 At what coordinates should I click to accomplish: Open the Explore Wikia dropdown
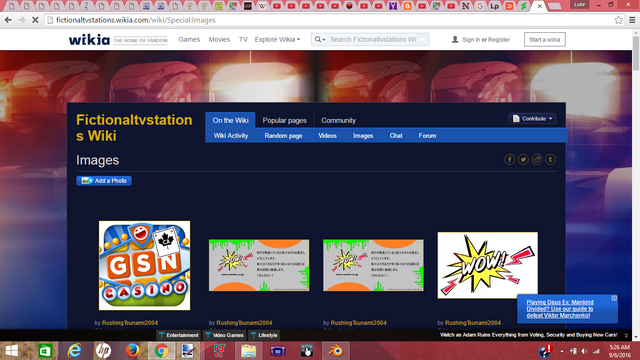click(x=277, y=40)
